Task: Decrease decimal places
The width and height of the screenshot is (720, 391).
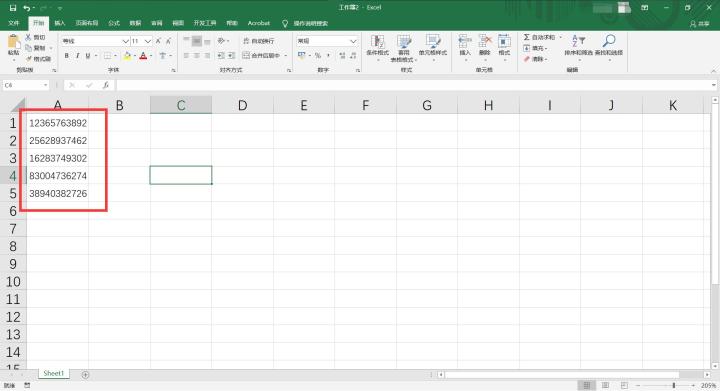Action: click(x=353, y=56)
